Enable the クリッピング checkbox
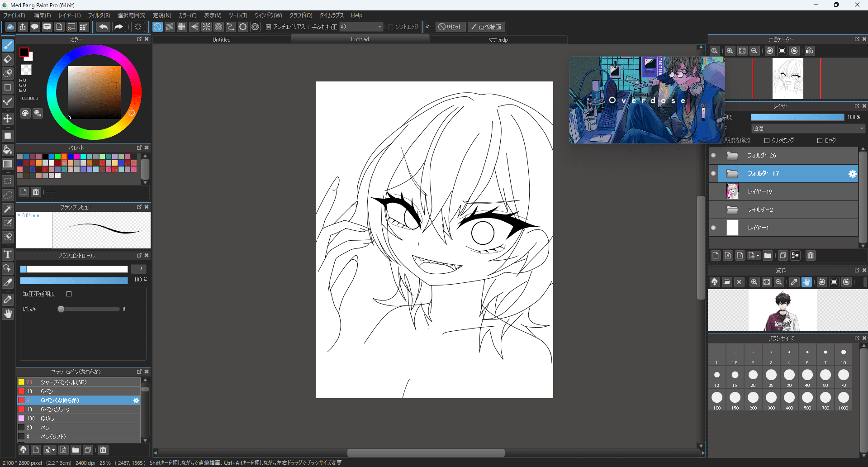 point(767,141)
